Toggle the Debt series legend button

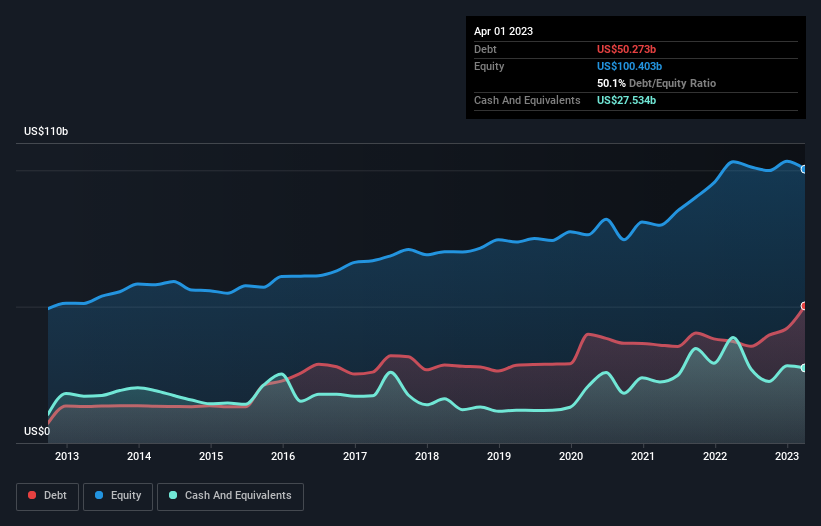click(48, 496)
